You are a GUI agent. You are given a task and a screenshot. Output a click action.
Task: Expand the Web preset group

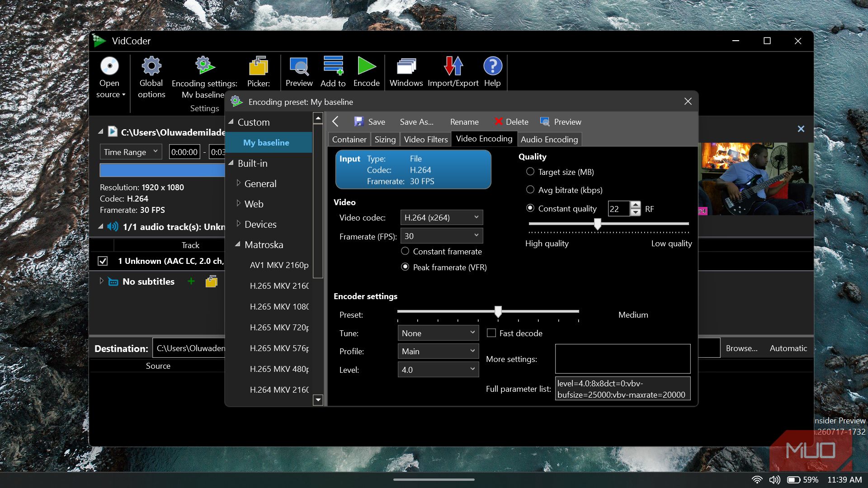(239, 203)
